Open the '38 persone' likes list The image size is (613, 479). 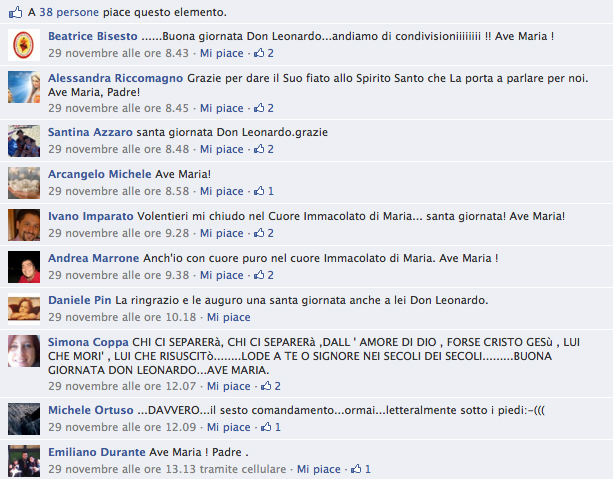click(x=69, y=13)
